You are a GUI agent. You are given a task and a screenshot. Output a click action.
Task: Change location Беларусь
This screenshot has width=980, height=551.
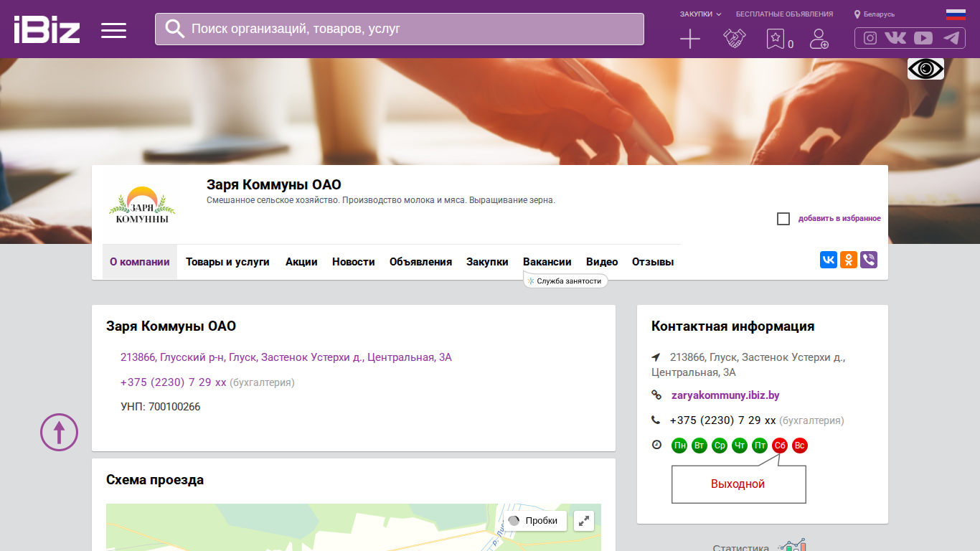874,14
